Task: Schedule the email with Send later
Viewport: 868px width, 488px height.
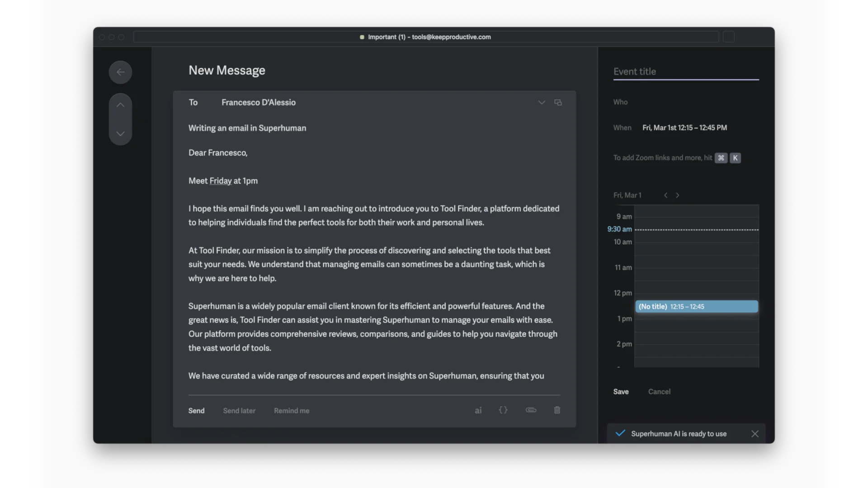Action: [x=239, y=410]
